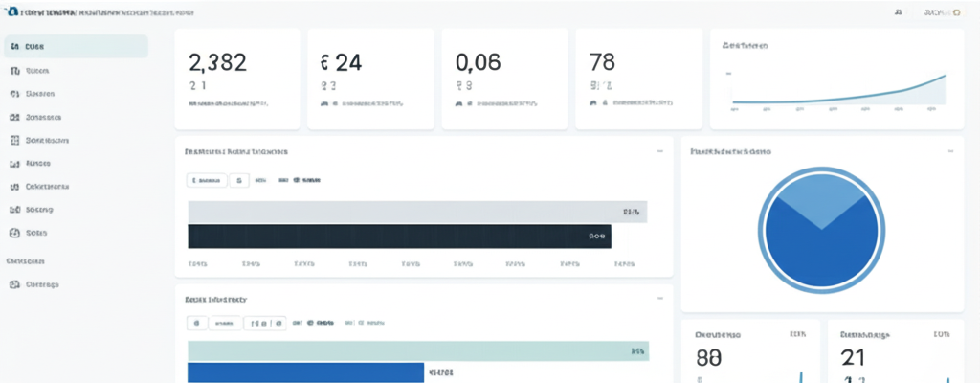The image size is (980, 383).
Task: Click the pale teal bar in lower chart
Action: [x=418, y=351]
